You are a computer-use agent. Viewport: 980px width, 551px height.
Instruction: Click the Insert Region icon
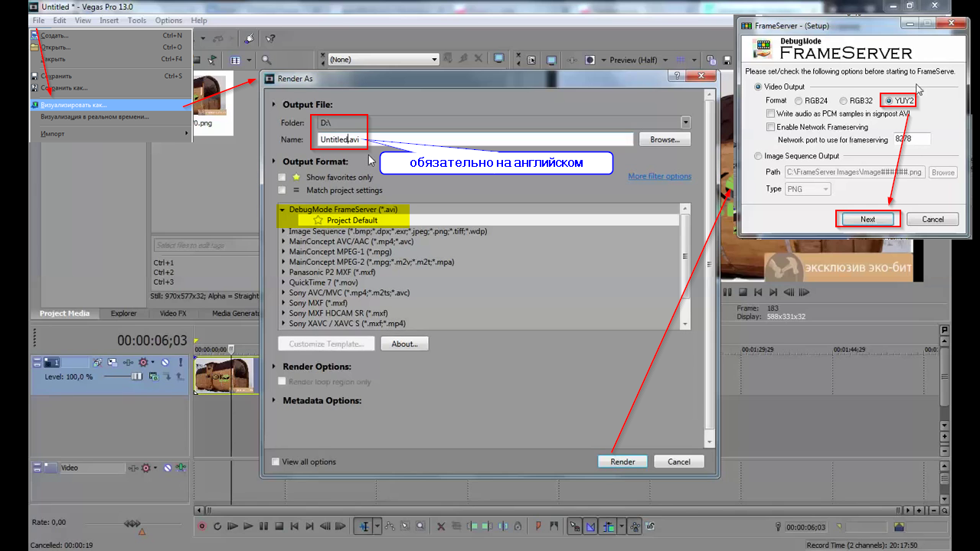[x=554, y=527]
